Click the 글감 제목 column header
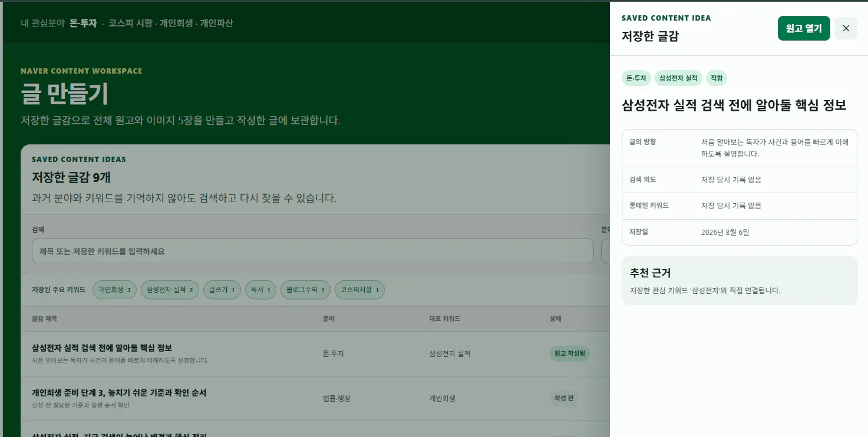The height and width of the screenshot is (437, 868). pyautogui.click(x=44, y=319)
